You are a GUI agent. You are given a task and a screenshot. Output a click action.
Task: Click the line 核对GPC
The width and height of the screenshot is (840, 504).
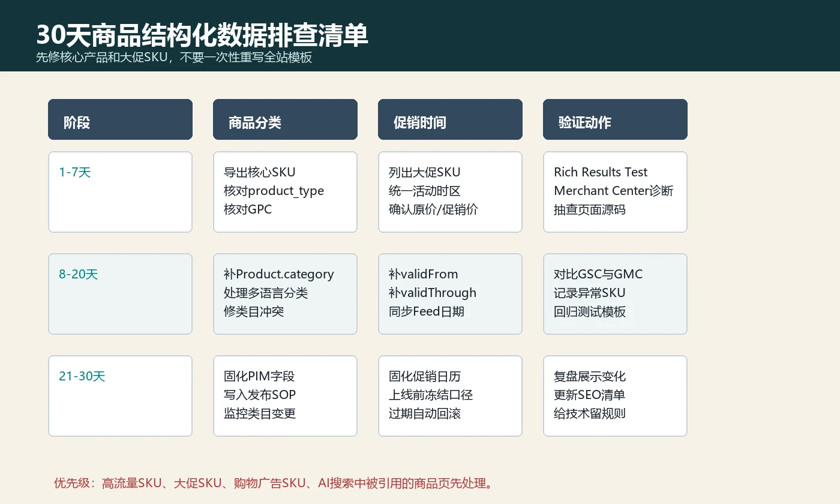pyautogui.click(x=248, y=209)
